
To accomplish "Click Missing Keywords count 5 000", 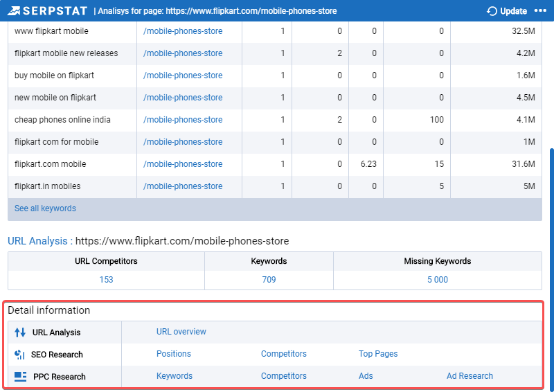I will tap(438, 280).
